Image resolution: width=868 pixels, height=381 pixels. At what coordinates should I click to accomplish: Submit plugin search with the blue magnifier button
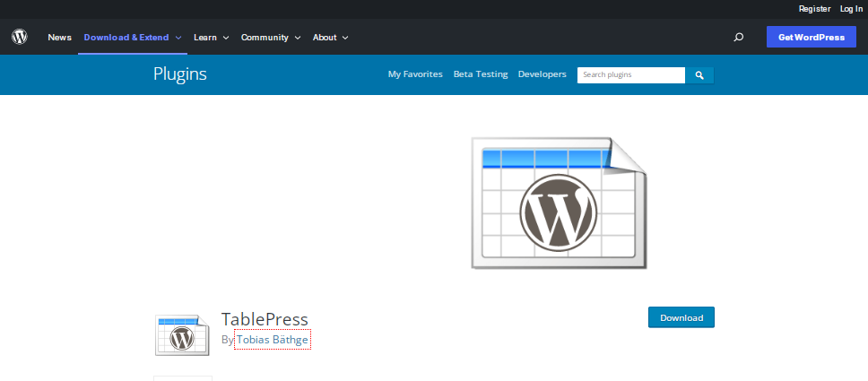point(699,75)
